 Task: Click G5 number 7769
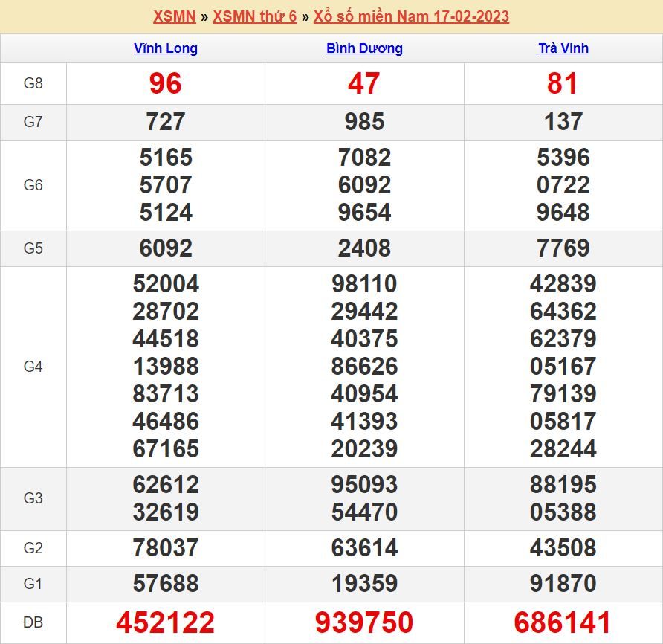click(563, 248)
